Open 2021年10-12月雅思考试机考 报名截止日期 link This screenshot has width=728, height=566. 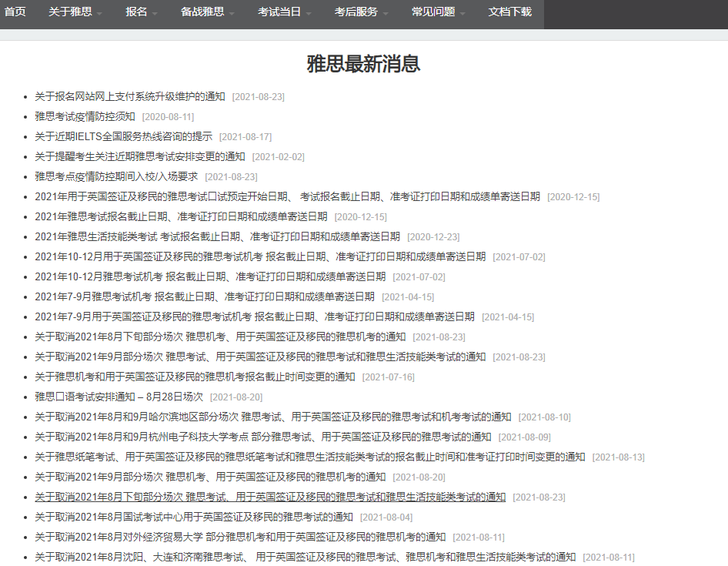[210, 276]
